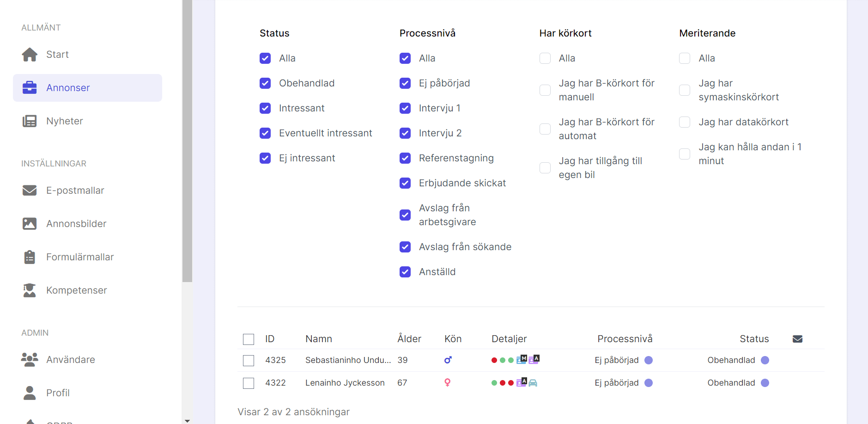
Task: Click the envelope icon in table header
Action: [x=797, y=339]
